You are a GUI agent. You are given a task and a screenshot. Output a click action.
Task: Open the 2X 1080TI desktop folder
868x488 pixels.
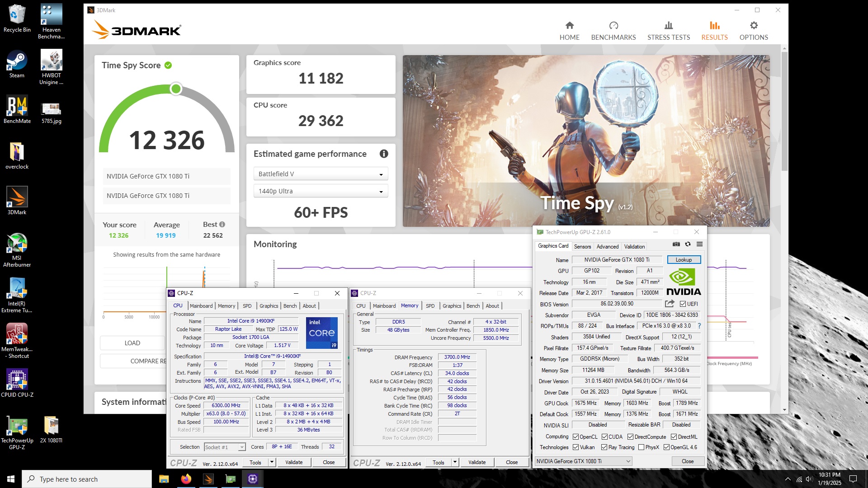point(51,429)
